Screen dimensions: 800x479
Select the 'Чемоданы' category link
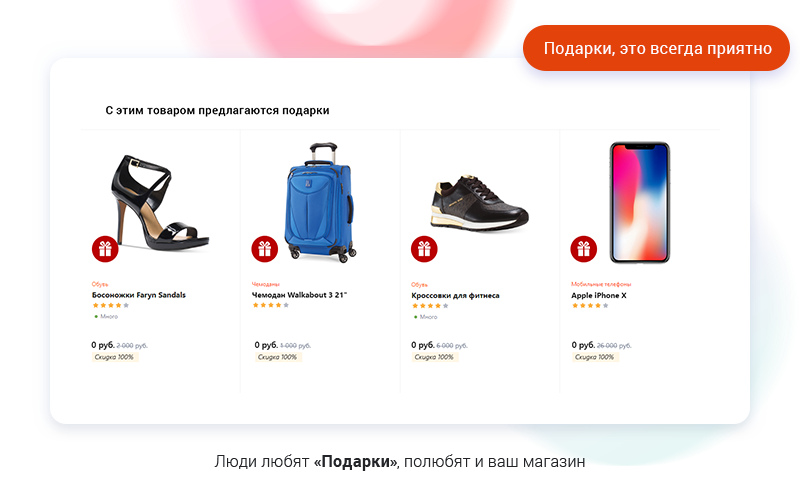click(x=266, y=284)
